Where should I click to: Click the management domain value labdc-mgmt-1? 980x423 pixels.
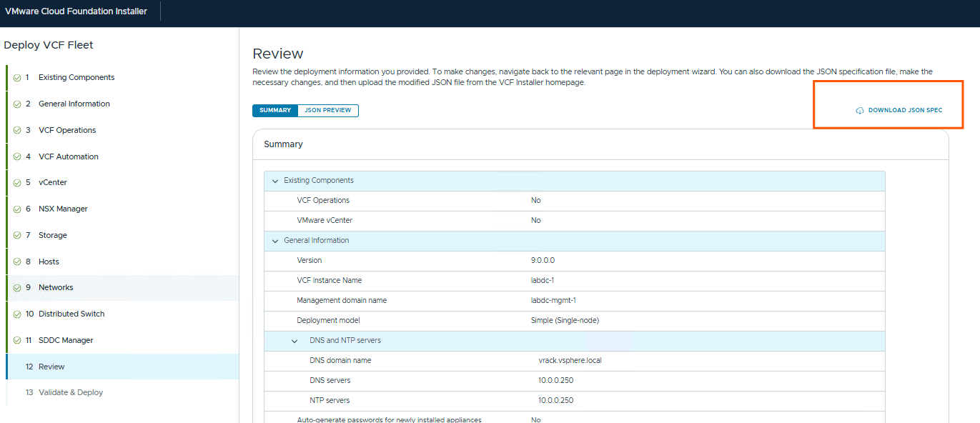point(553,300)
